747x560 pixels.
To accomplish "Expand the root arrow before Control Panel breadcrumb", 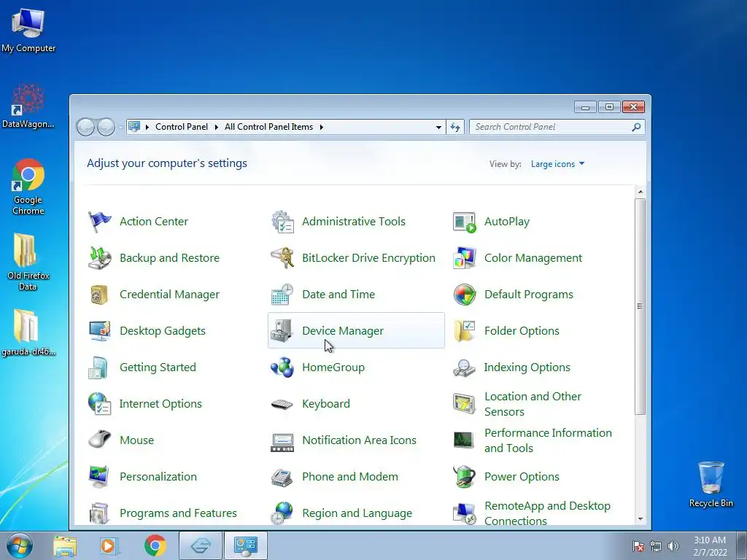I will click(x=147, y=127).
